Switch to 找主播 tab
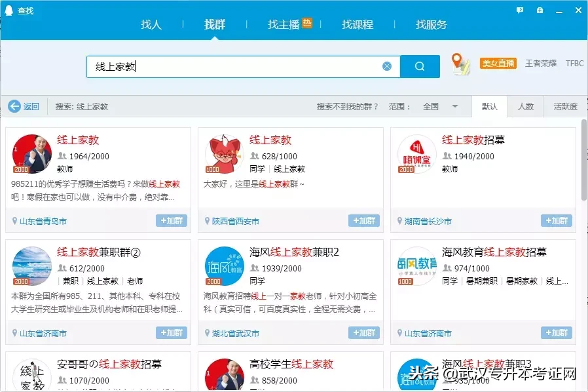This screenshot has width=588, height=392. click(284, 24)
